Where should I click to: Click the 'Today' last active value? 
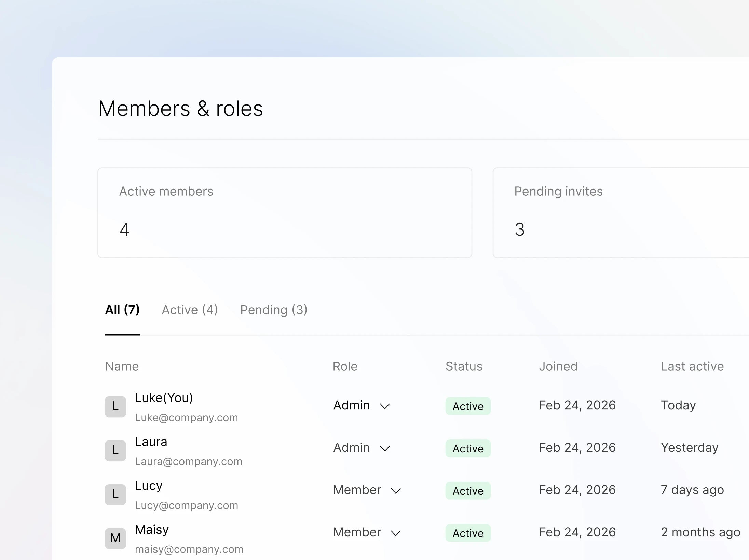pyautogui.click(x=678, y=405)
